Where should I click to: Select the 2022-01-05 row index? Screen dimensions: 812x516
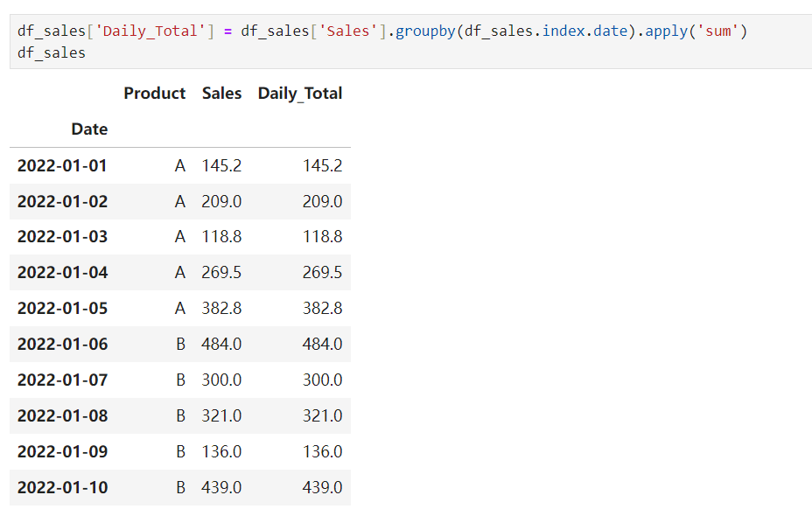[x=62, y=309]
